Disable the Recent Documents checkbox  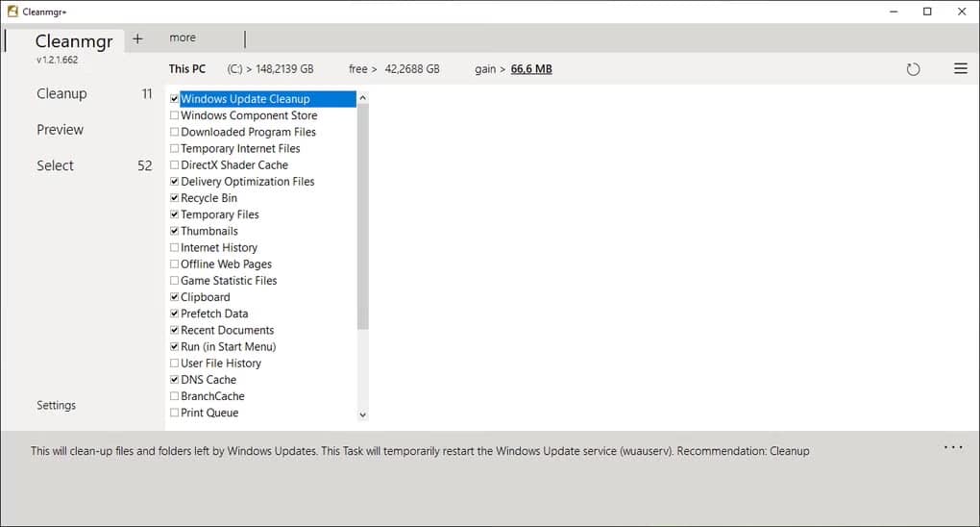click(x=174, y=330)
